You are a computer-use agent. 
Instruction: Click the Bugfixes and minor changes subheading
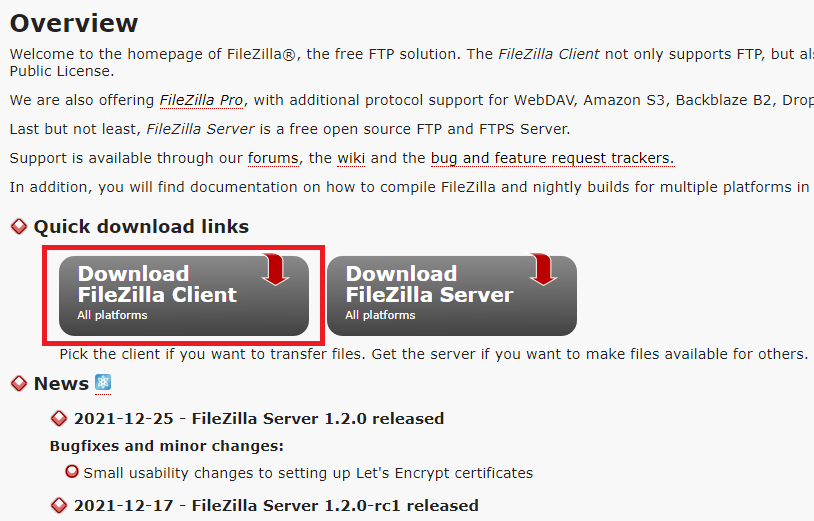click(x=167, y=446)
